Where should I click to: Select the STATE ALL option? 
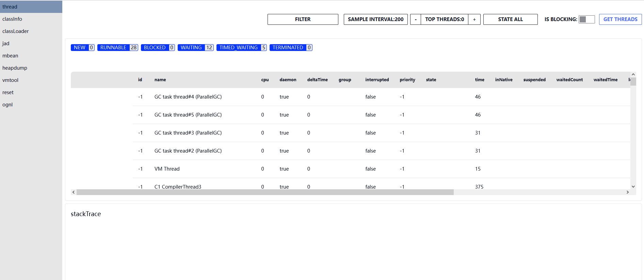(510, 19)
